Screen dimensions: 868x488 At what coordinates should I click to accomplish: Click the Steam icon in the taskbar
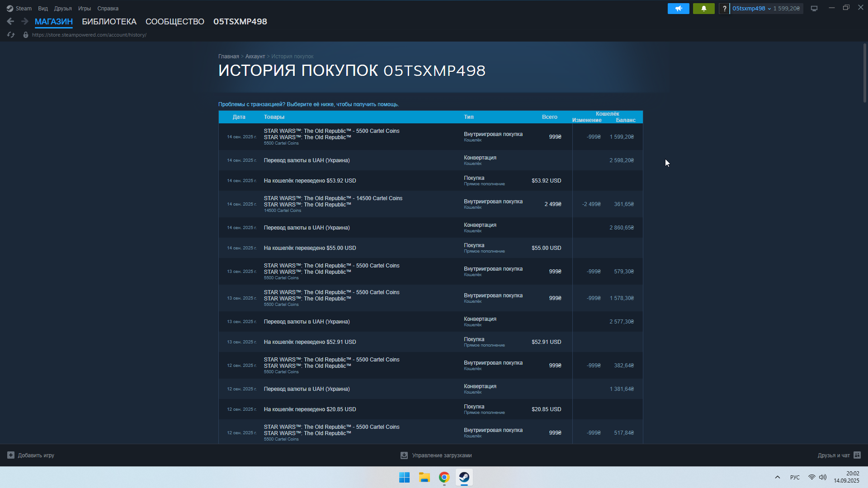[x=464, y=477]
